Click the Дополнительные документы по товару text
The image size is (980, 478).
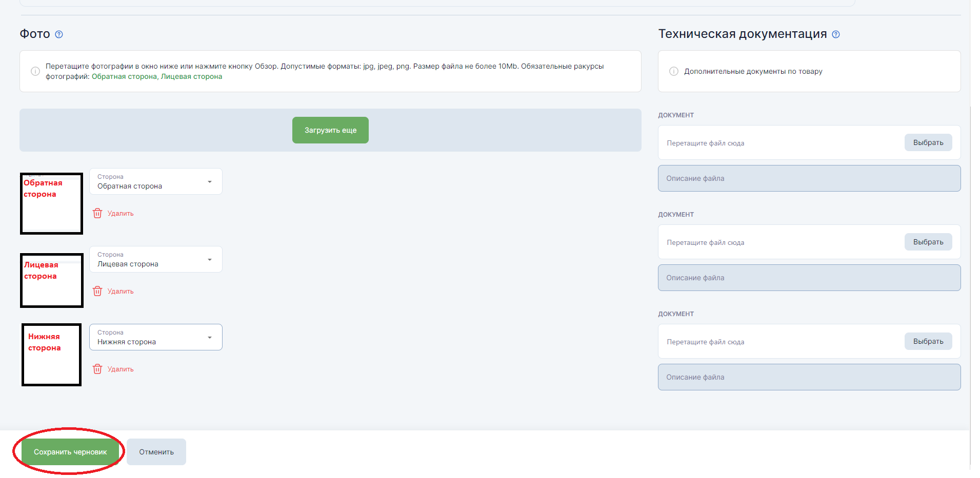tap(753, 71)
